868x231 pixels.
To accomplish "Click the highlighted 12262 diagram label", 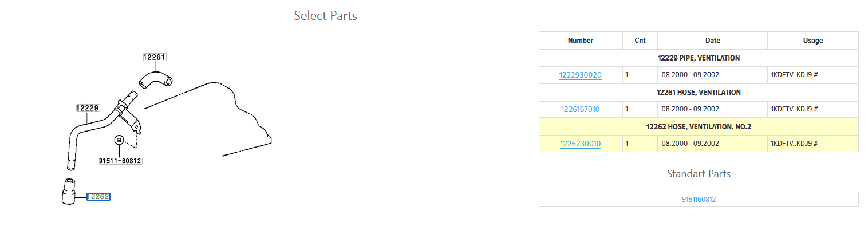I will tap(98, 197).
